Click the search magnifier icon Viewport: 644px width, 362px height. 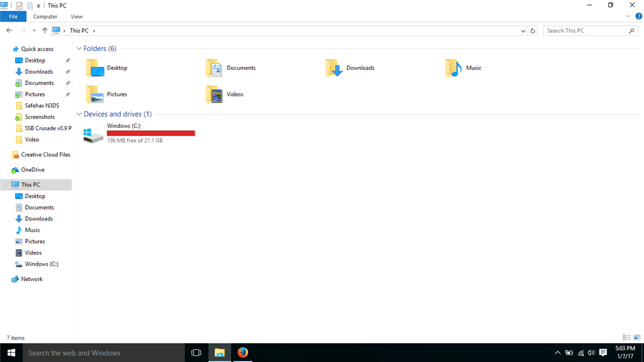pos(631,31)
